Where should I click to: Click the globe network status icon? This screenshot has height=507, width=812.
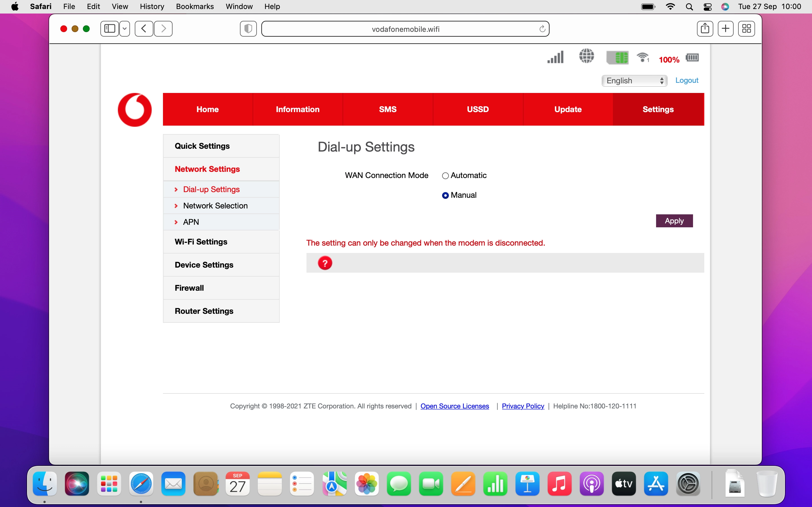click(586, 56)
